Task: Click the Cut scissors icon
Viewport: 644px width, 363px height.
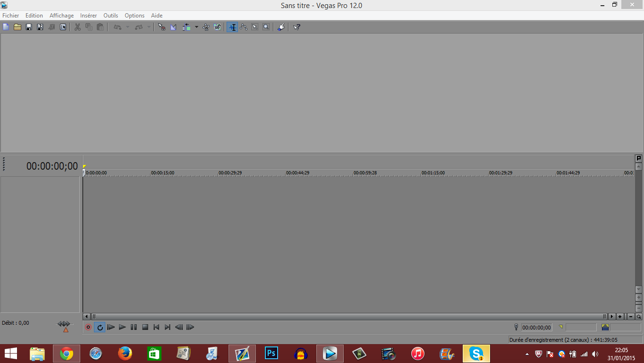Action: 78,27
